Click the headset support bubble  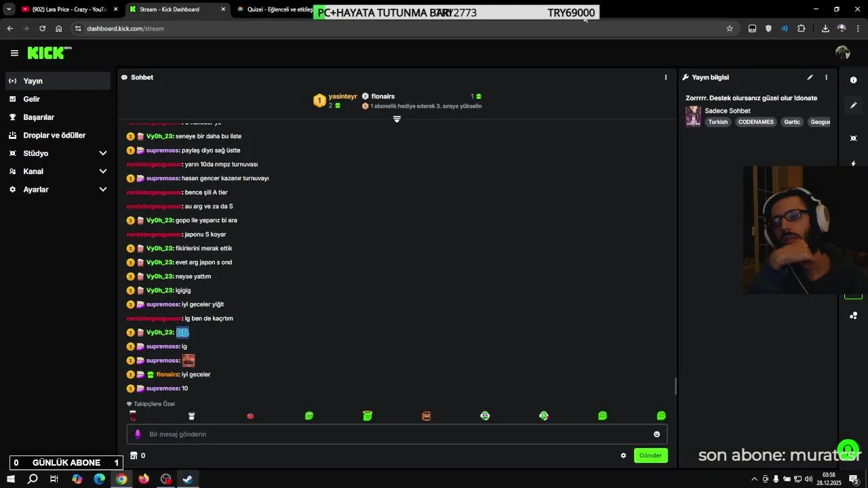tap(848, 449)
